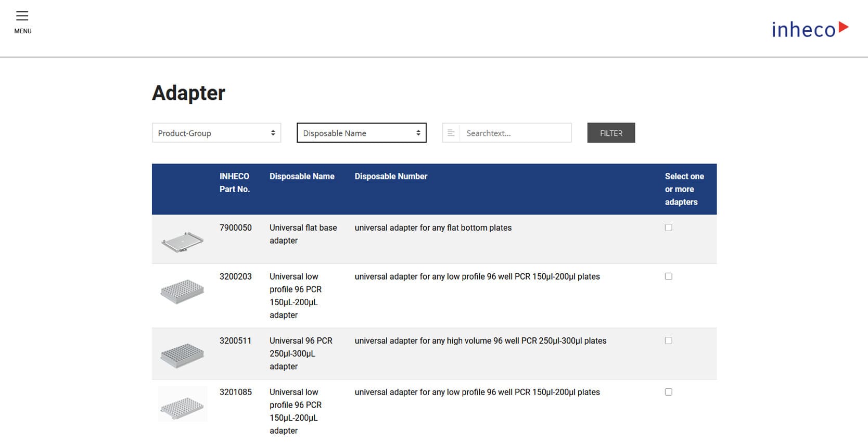Open product image for part 3200203
Viewport: 868px width, 442px height.
[x=182, y=292]
